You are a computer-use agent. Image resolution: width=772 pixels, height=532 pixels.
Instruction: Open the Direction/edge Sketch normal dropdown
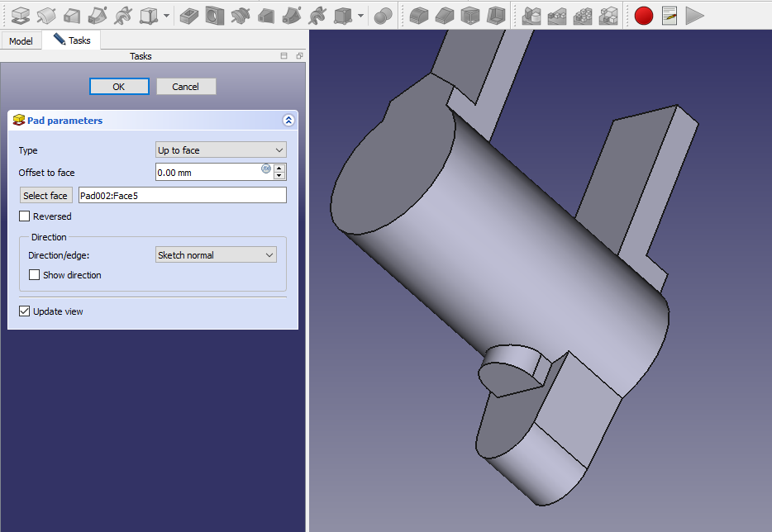pos(216,255)
